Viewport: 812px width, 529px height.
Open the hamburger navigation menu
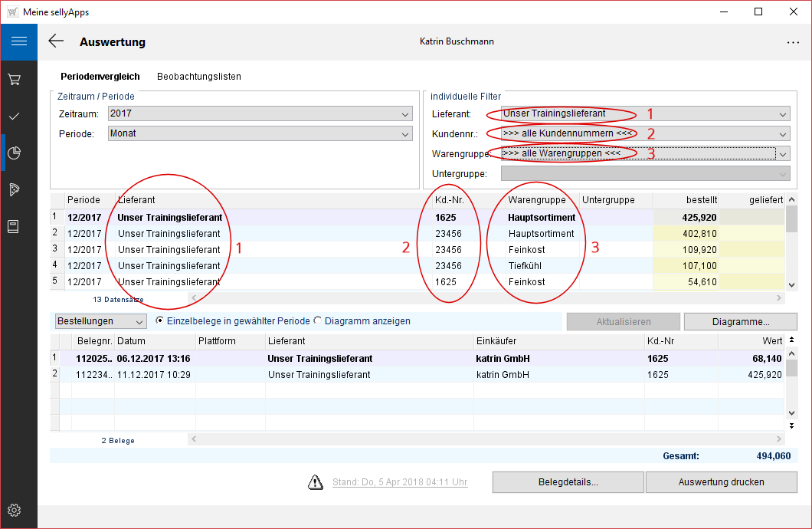18,41
